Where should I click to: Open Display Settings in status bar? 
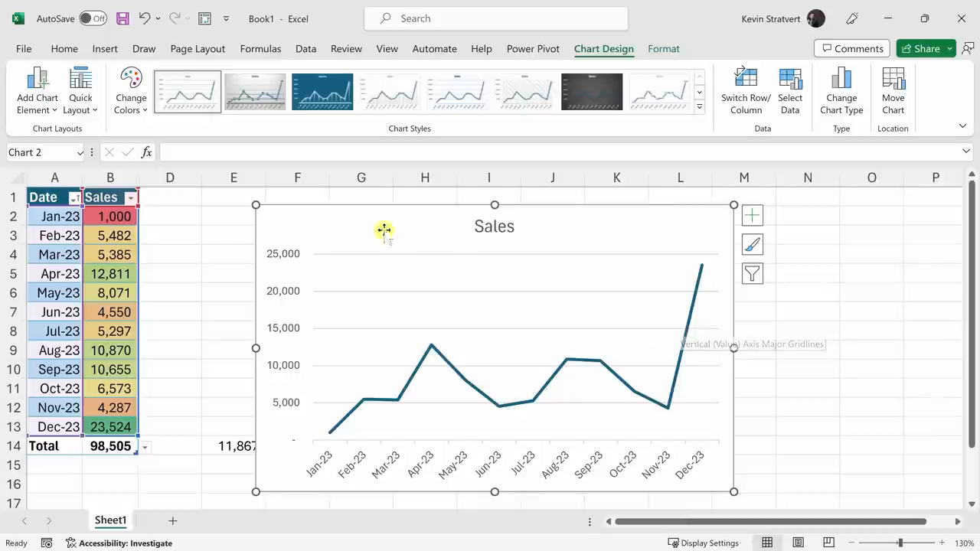(703, 543)
